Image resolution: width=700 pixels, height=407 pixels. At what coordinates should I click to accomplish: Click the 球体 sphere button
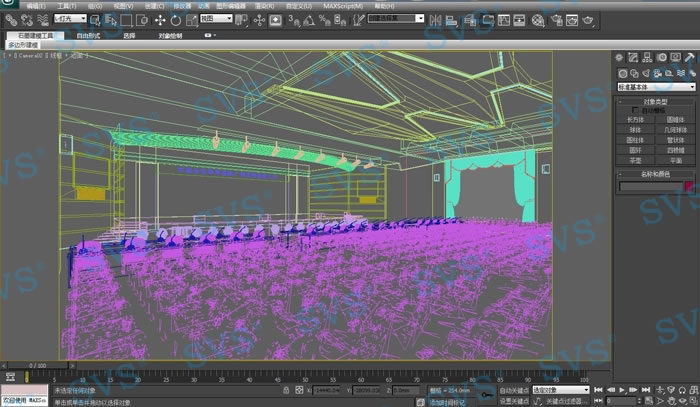(x=636, y=129)
